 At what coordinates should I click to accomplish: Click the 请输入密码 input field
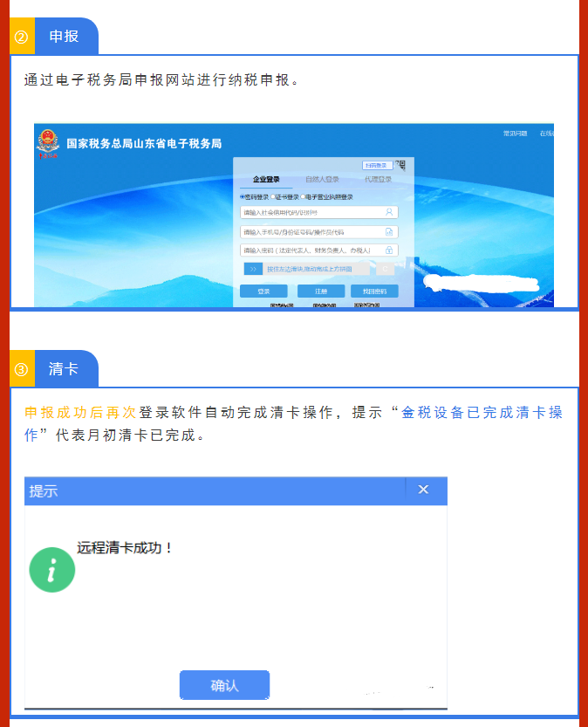pos(318,250)
